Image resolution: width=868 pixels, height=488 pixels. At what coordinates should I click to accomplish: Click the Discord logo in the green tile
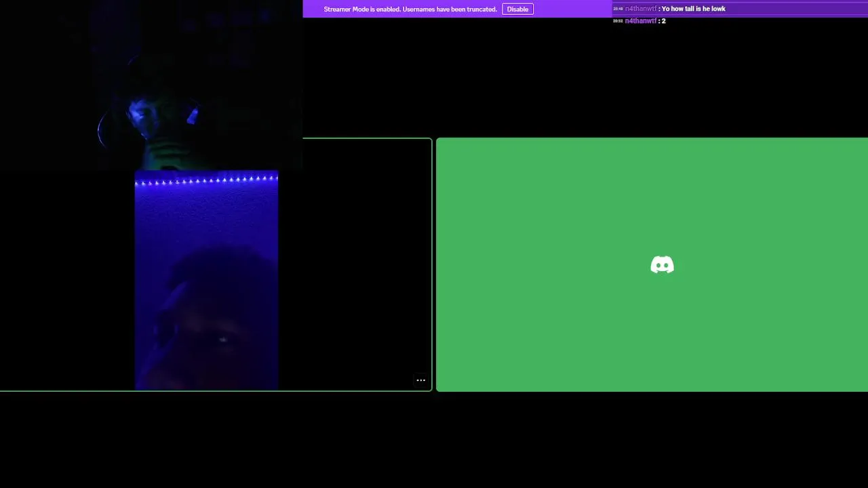click(x=662, y=264)
